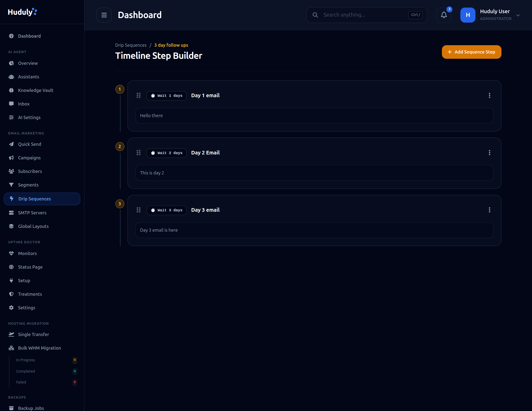Open Overview in the sidebar

click(42, 63)
